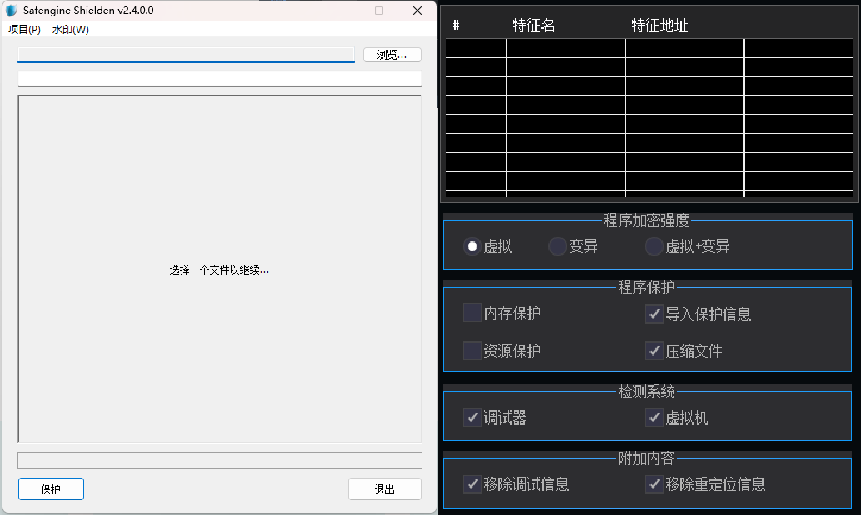Image resolution: width=861 pixels, height=515 pixels.
Task: Enable the 内存保护 checkbox
Action: [x=472, y=313]
